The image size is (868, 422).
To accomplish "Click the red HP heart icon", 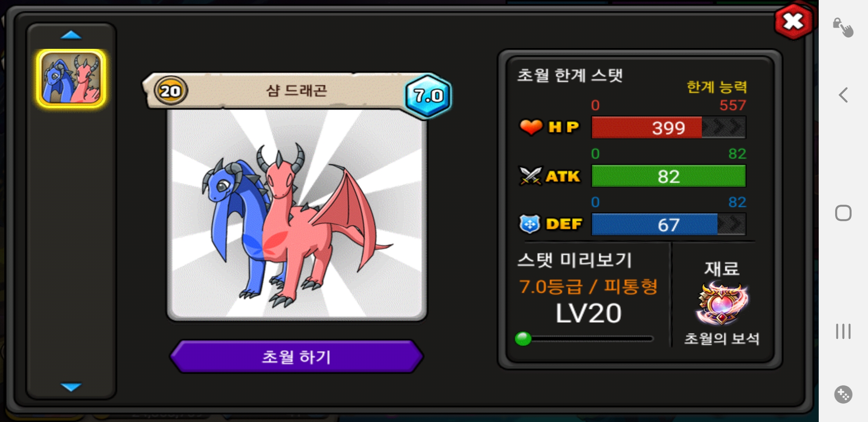I will click(531, 127).
